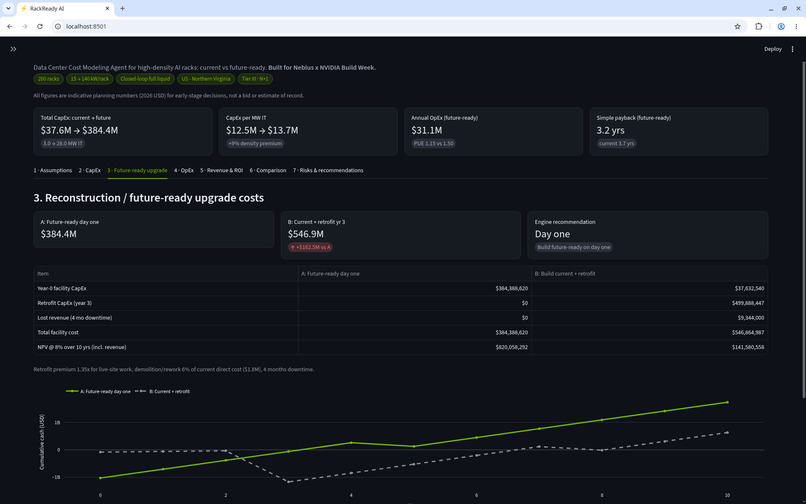Click the Retrofit CapEx (year 3) row label
806x504 pixels.
click(x=65, y=303)
